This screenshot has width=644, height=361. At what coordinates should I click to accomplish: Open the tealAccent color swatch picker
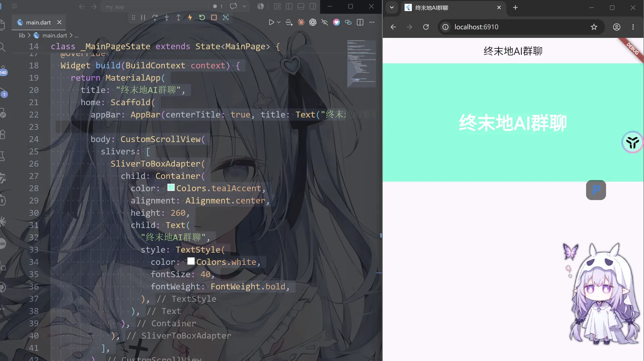(171, 188)
